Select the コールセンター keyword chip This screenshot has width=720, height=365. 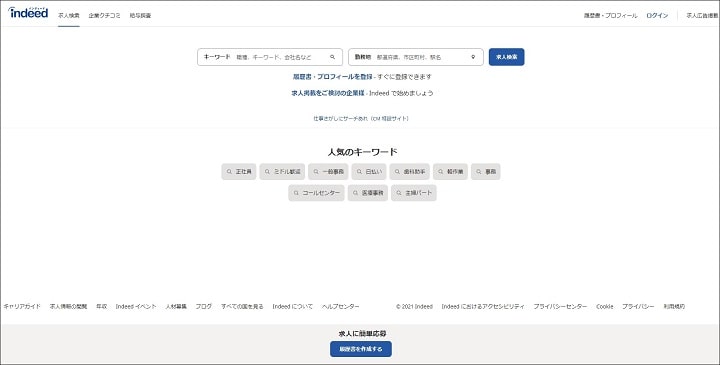pos(316,193)
